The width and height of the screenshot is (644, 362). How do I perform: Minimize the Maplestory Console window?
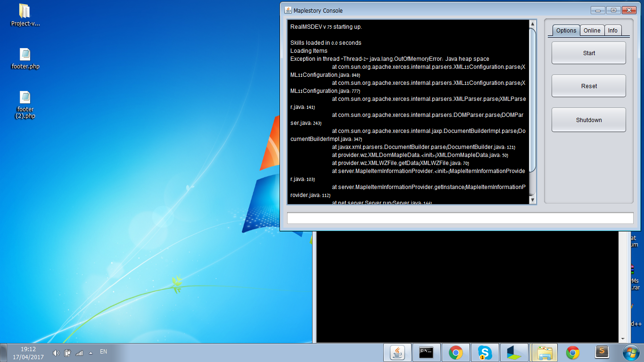pyautogui.click(x=597, y=10)
